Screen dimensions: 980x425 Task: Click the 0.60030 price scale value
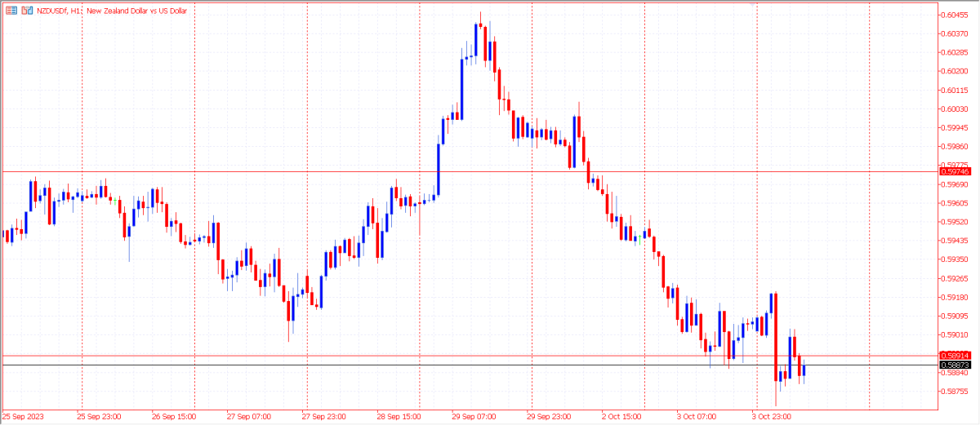(x=956, y=108)
